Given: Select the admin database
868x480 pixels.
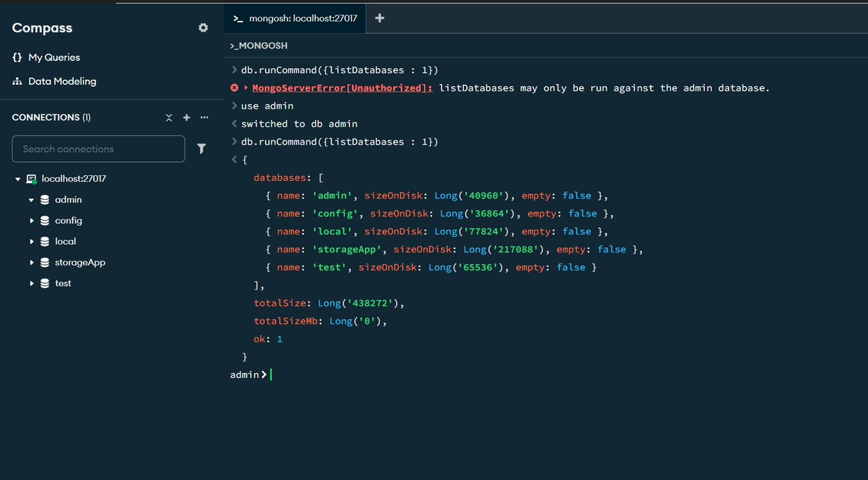Looking at the screenshot, I should coord(68,199).
